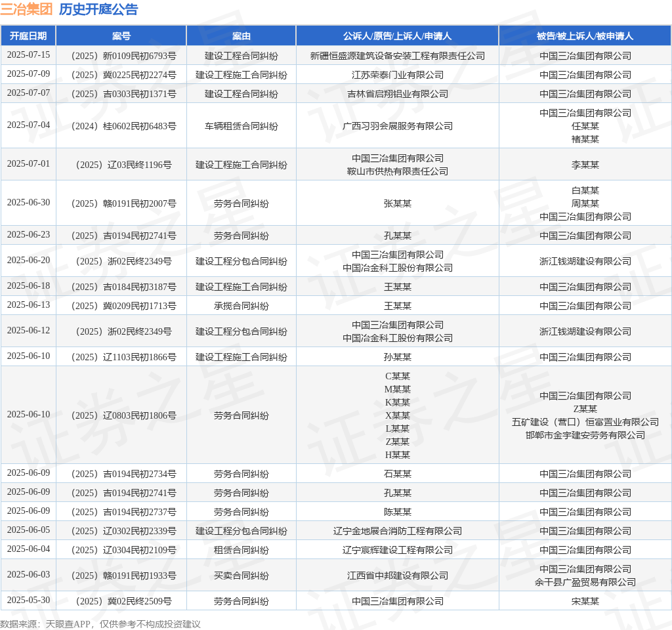The height and width of the screenshot is (630, 672).
Task: Click 五矿建设(营口)恒富置业有限公司 defendant
Action: pyautogui.click(x=585, y=422)
